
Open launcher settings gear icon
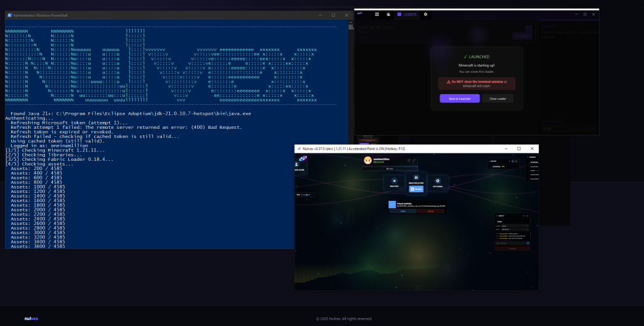click(x=425, y=14)
